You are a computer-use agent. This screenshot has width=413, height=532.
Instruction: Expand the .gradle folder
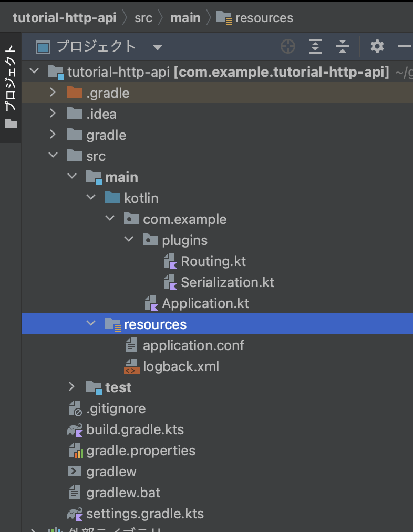tap(53, 93)
